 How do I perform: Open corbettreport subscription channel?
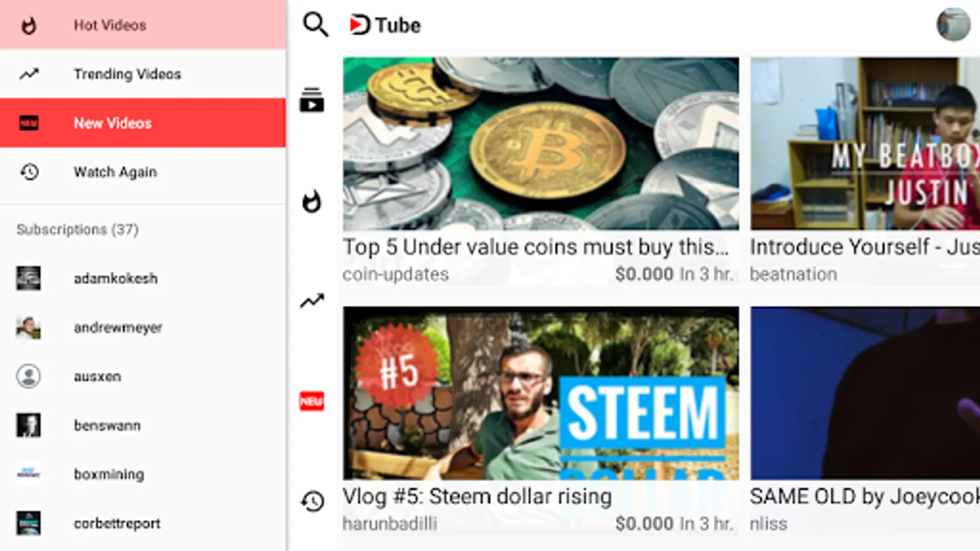[143, 523]
